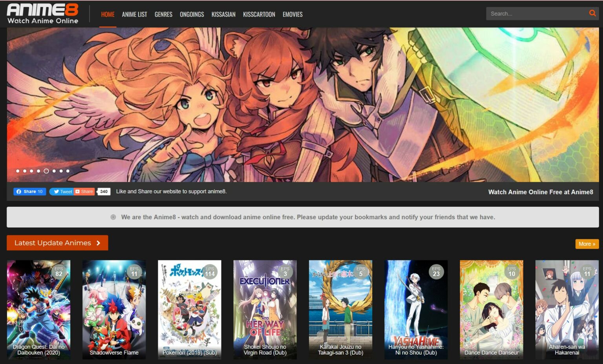Select the second carousel slide dot
This screenshot has height=364, width=603.
[25, 171]
